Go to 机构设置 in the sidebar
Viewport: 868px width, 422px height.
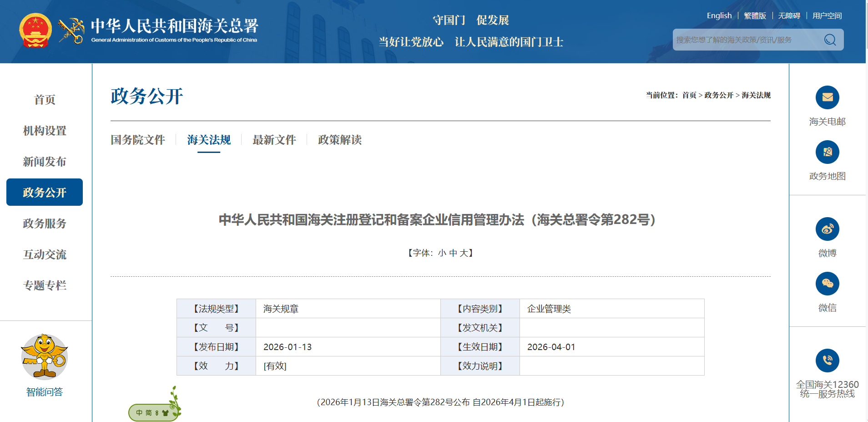[x=45, y=131]
